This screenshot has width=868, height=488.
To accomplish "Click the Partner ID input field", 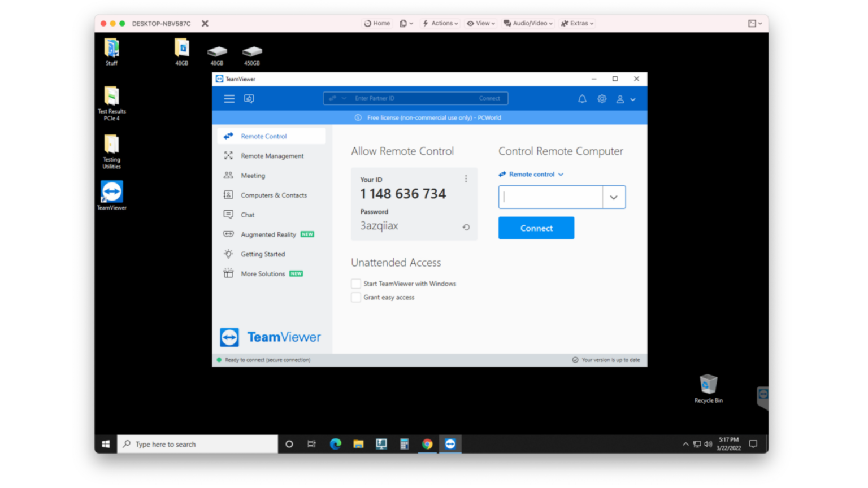I will tap(407, 98).
